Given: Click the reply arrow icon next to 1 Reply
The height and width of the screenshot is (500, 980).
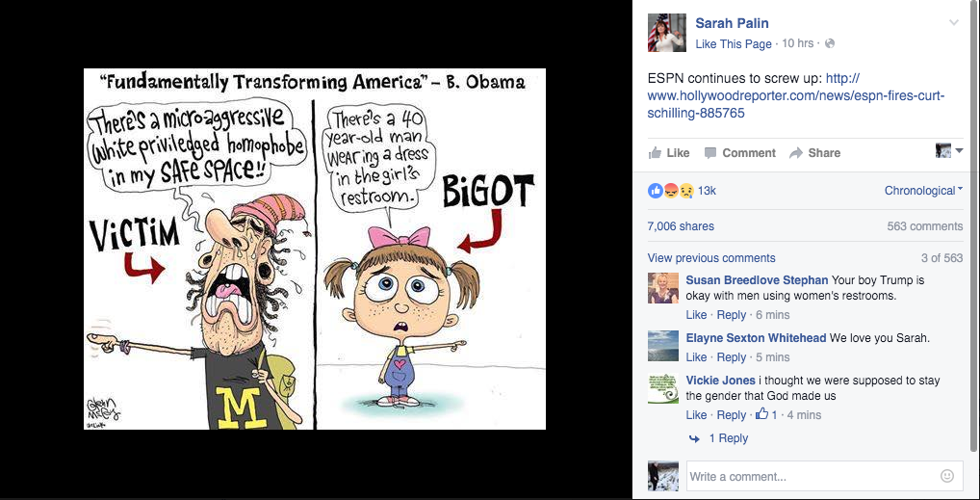Looking at the screenshot, I should [x=694, y=438].
